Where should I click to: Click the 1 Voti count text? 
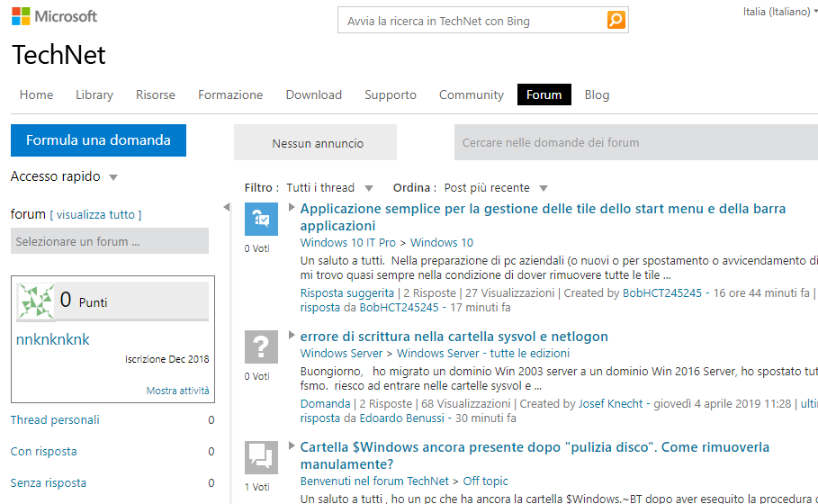click(257, 487)
